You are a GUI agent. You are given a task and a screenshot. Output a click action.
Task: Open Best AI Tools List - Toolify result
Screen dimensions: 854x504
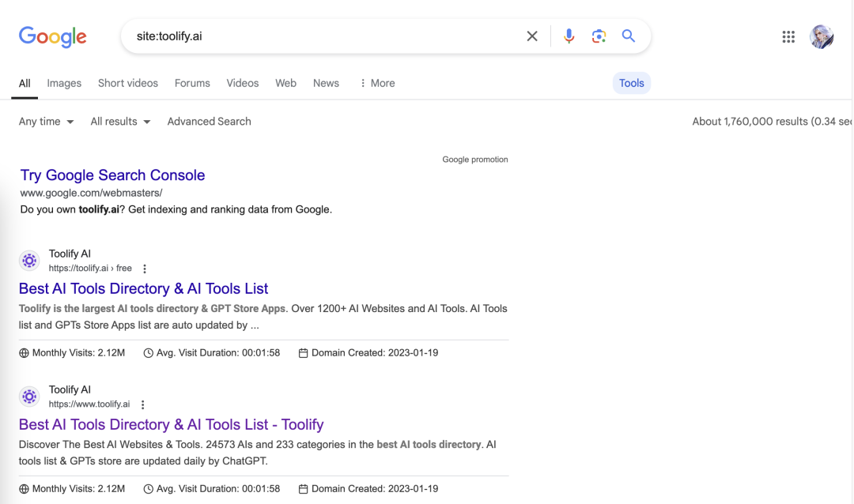point(171,424)
